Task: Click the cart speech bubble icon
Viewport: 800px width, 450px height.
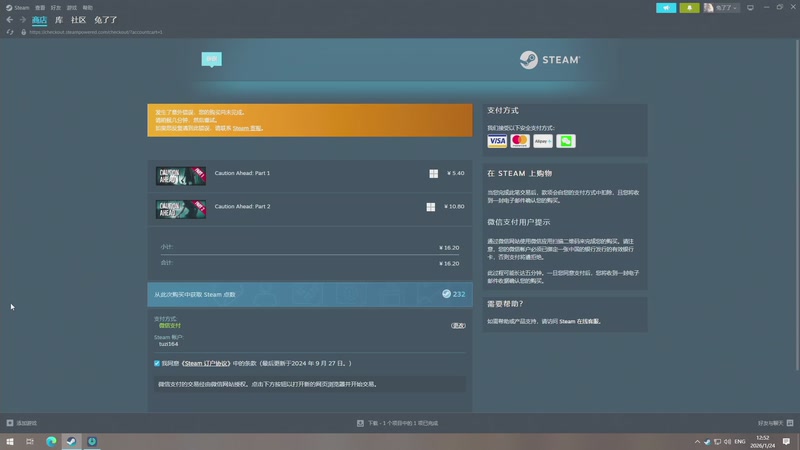Action: tap(212, 59)
